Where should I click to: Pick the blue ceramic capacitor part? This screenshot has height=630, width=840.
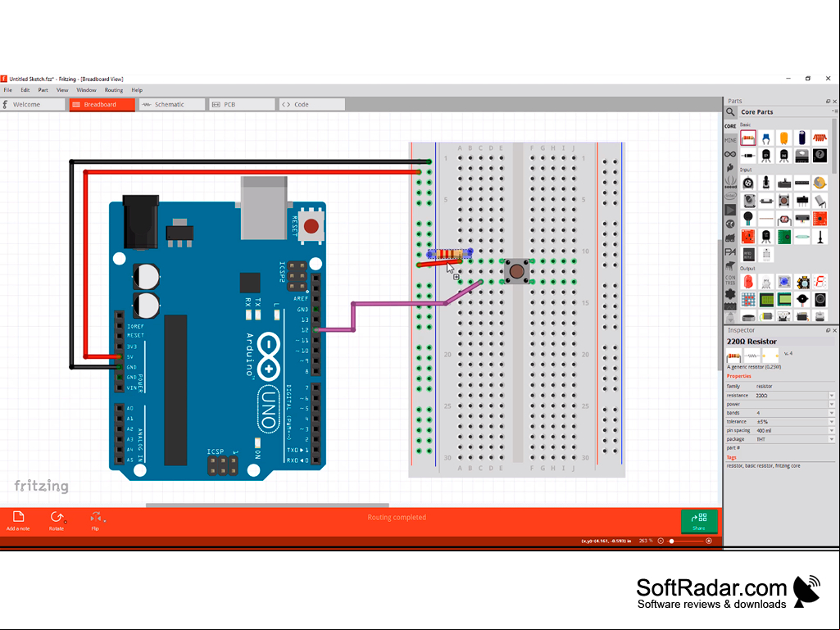point(766,138)
